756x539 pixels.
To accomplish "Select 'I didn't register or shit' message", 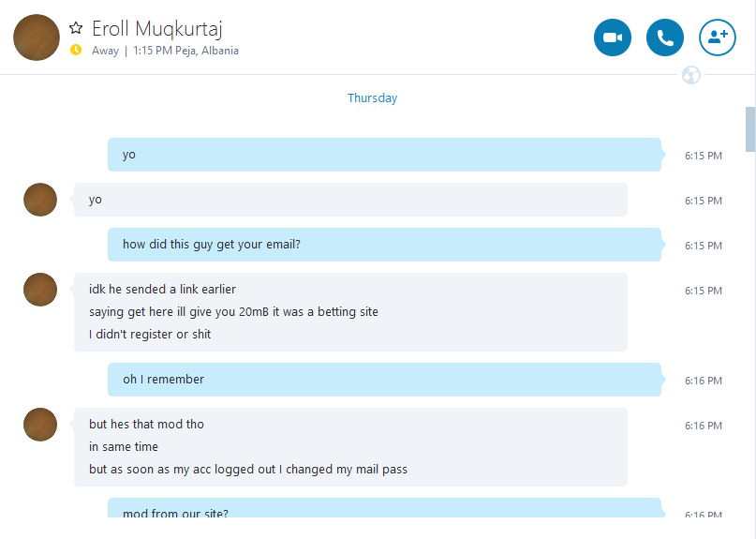I will (150, 335).
